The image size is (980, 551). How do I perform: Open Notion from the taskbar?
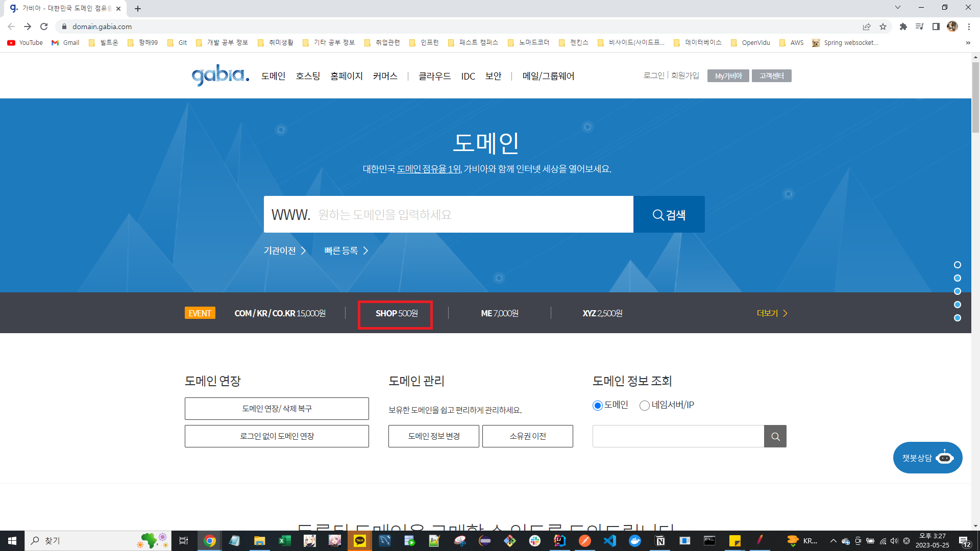tap(660, 541)
